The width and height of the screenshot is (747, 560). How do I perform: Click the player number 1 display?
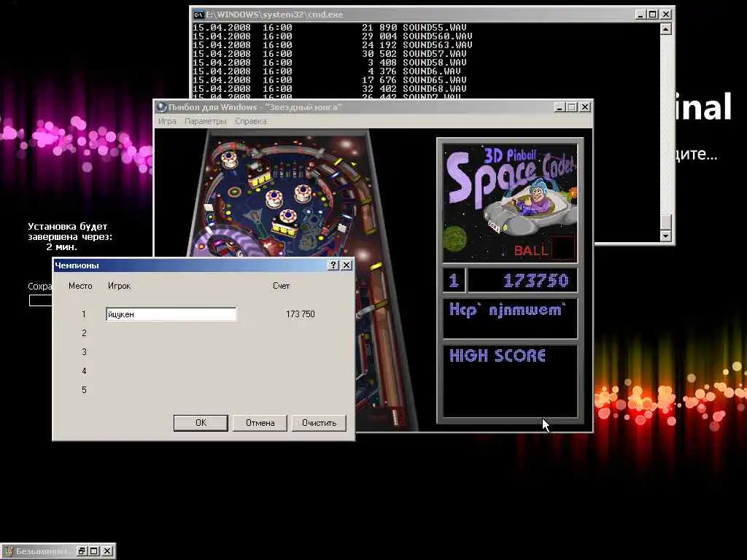point(454,281)
